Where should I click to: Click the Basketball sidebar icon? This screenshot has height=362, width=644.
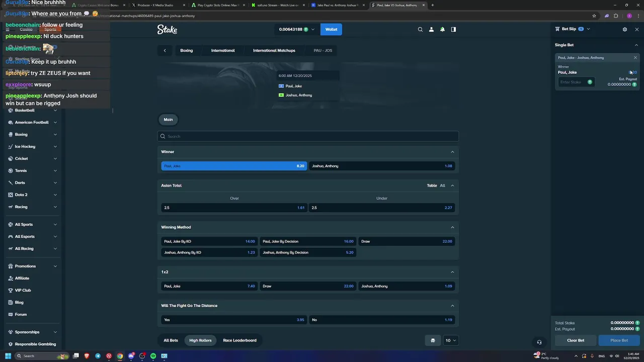pyautogui.click(x=11, y=110)
